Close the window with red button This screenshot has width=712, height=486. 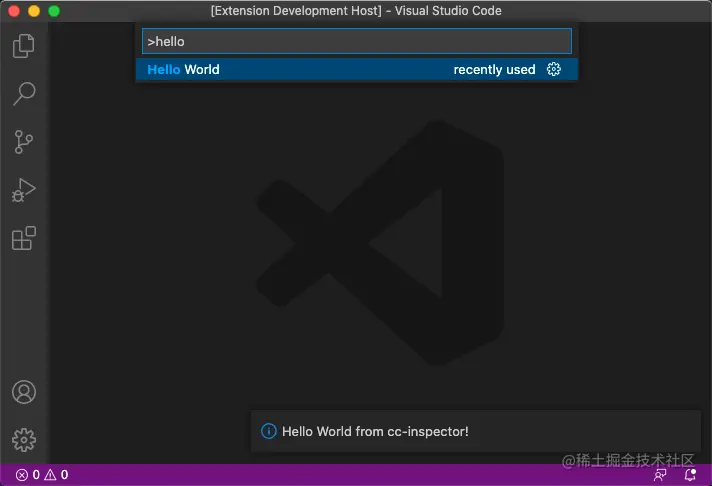pos(14,11)
